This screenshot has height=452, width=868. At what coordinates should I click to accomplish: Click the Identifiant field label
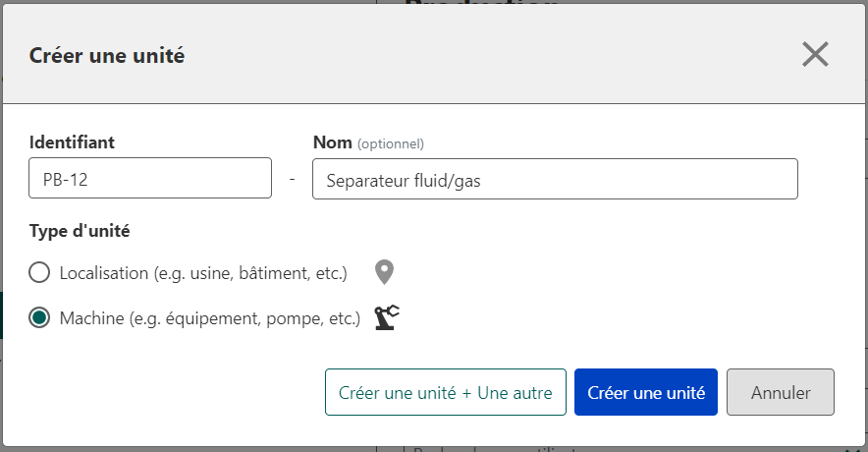pyautogui.click(x=72, y=142)
